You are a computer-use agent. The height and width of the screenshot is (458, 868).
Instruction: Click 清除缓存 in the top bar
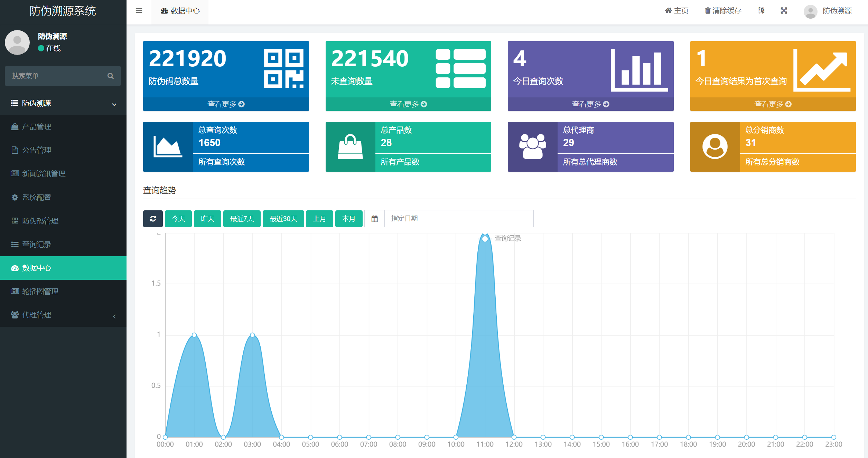click(x=723, y=11)
